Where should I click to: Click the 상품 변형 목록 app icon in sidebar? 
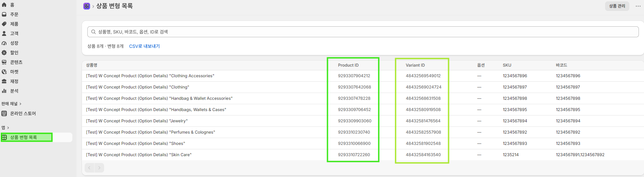coord(4,137)
